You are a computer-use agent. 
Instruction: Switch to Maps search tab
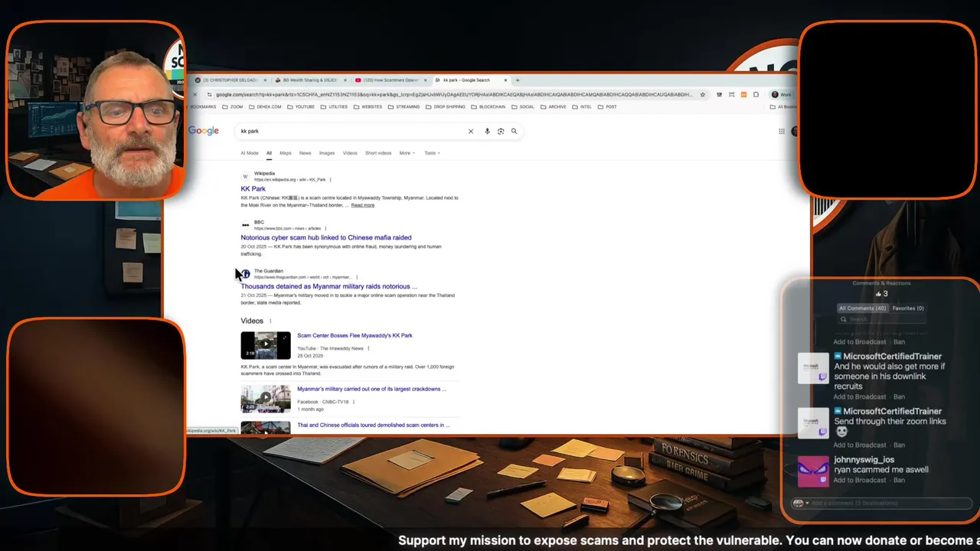(286, 153)
